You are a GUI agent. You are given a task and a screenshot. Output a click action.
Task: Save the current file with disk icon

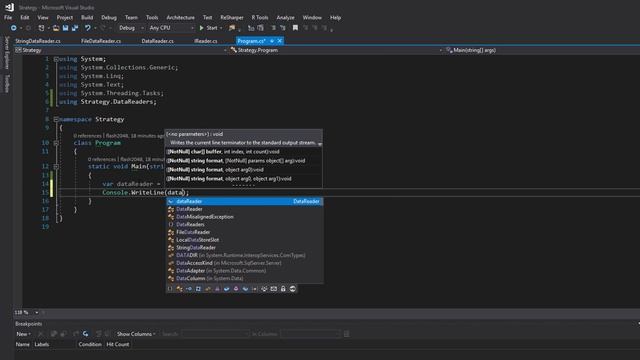click(65, 28)
